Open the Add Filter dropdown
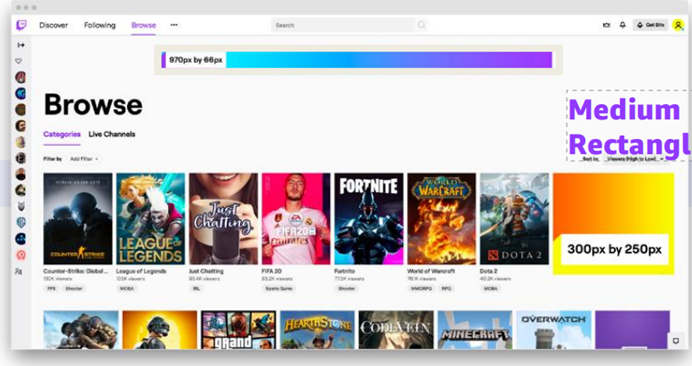The width and height of the screenshot is (692, 366). point(84,159)
